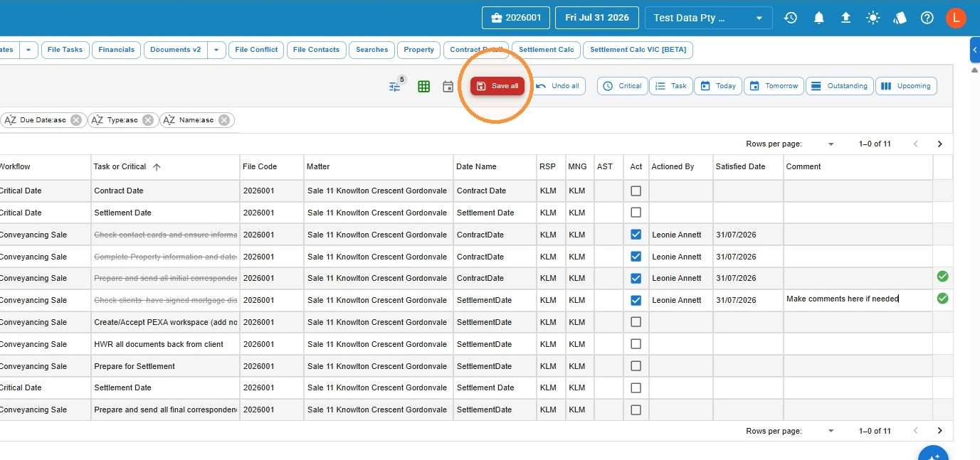Tick Act for HWR all documents row
This screenshot has width=980, height=460.
pos(636,344)
